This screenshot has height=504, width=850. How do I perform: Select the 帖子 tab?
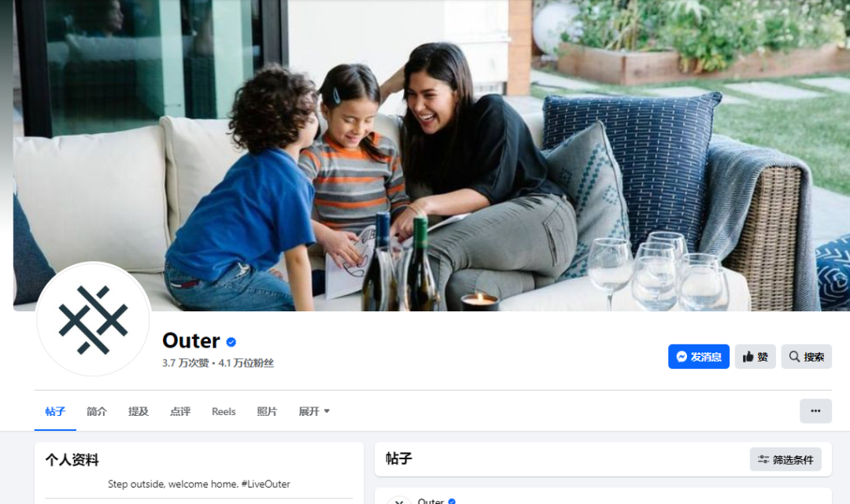tap(55, 411)
